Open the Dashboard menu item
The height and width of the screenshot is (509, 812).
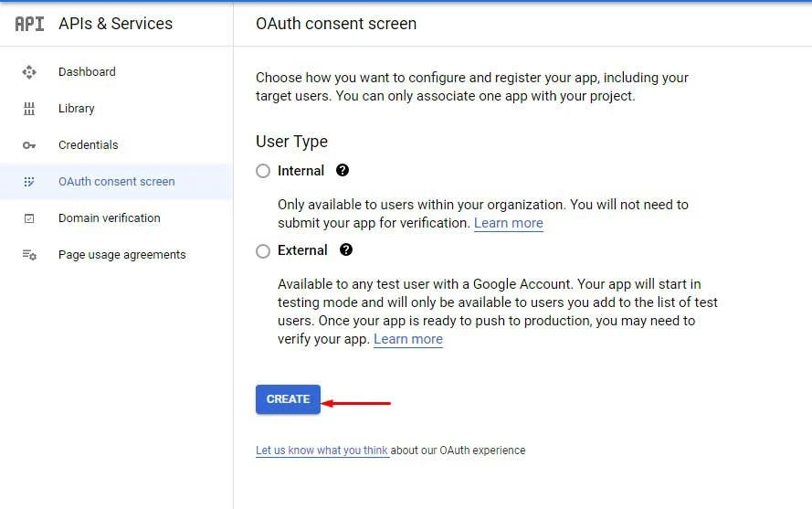87,72
